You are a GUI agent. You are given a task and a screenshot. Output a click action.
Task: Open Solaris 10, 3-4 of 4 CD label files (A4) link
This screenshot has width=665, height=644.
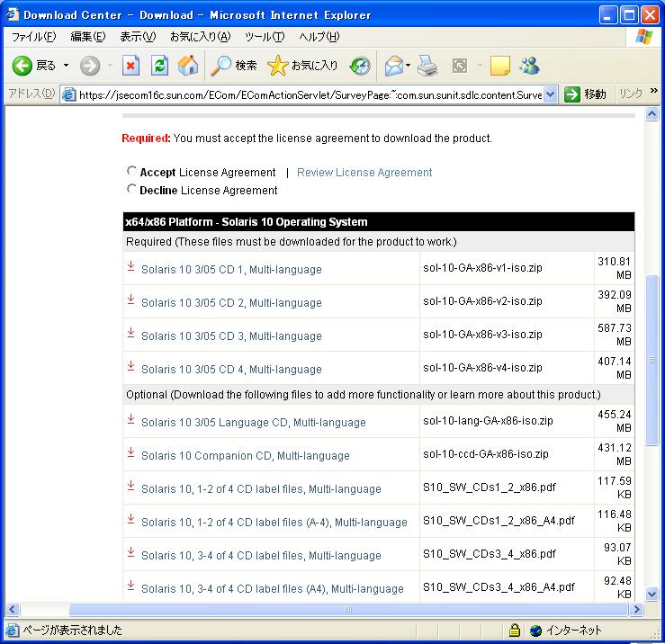coord(273,589)
